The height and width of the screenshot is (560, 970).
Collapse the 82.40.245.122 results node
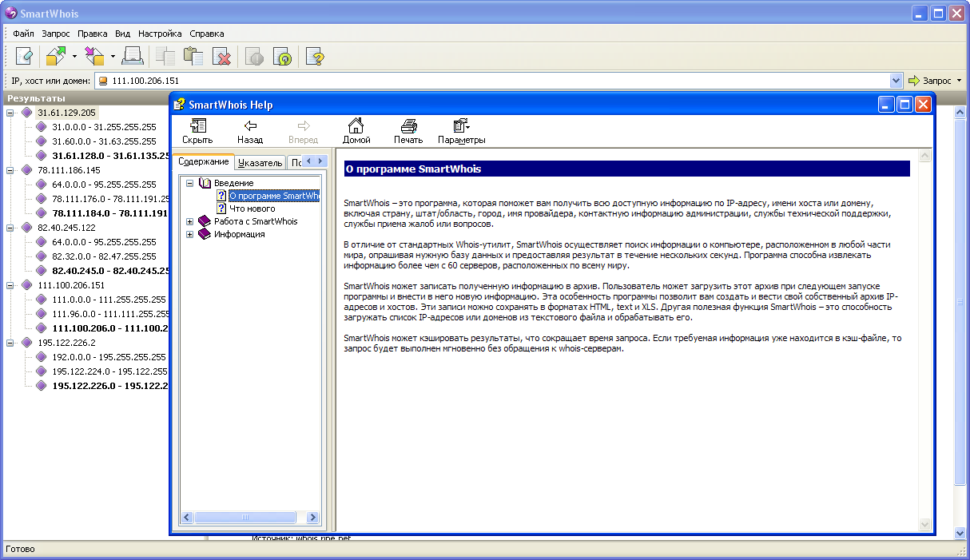[10, 228]
